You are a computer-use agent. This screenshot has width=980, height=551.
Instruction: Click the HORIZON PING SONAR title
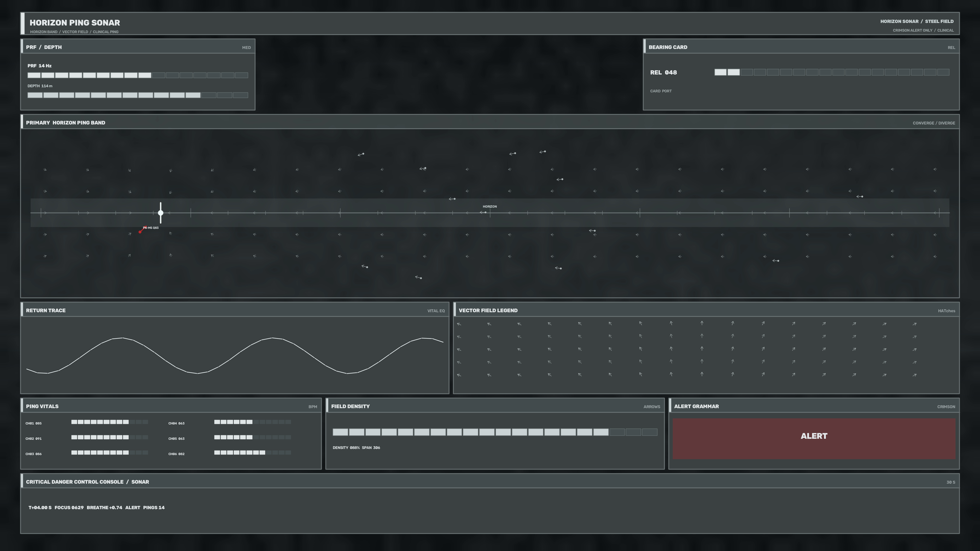[75, 23]
